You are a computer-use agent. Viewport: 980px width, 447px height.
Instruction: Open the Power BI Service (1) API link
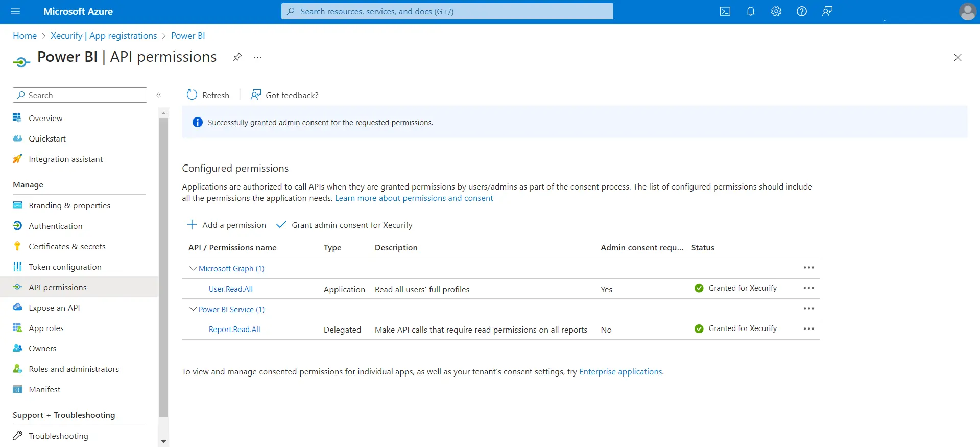231,309
